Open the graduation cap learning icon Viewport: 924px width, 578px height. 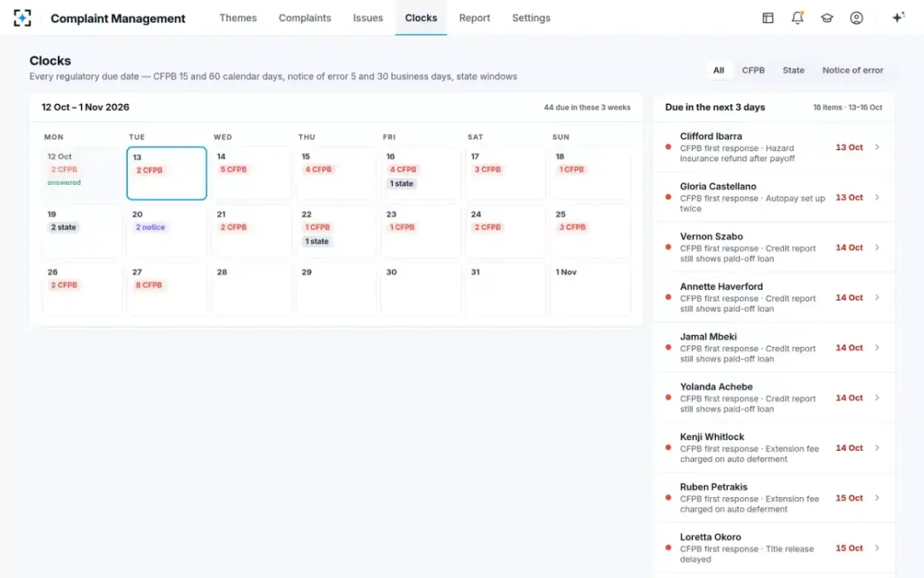827,18
